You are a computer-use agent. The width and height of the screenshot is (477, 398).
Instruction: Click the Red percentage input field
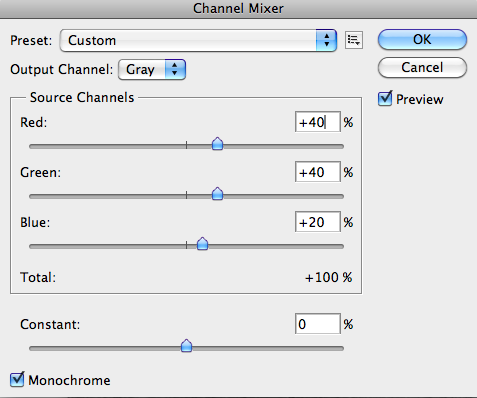click(318, 122)
